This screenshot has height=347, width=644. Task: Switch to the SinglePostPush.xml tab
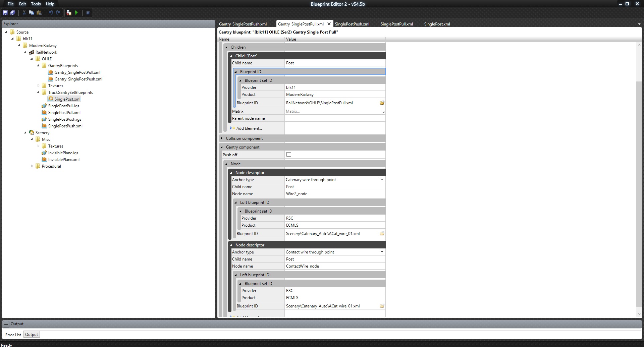pos(352,24)
